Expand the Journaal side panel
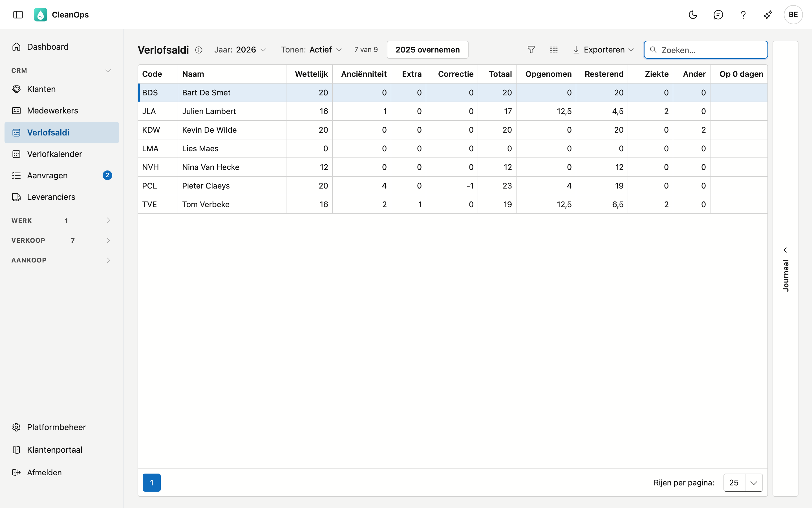This screenshot has height=508, width=812. click(x=785, y=269)
